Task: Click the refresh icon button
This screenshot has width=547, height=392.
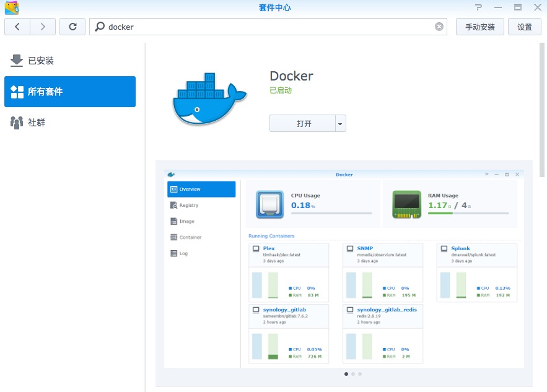Action: click(x=72, y=27)
